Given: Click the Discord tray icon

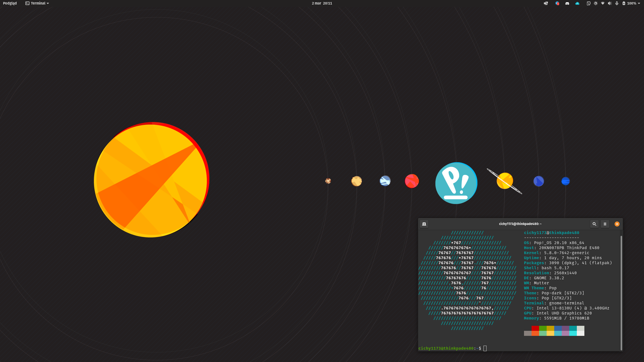Looking at the screenshot, I should pyautogui.click(x=567, y=3).
